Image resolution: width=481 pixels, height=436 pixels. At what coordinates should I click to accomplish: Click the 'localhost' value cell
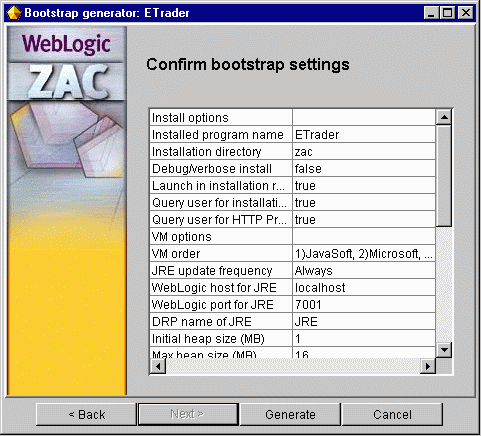[364, 287]
